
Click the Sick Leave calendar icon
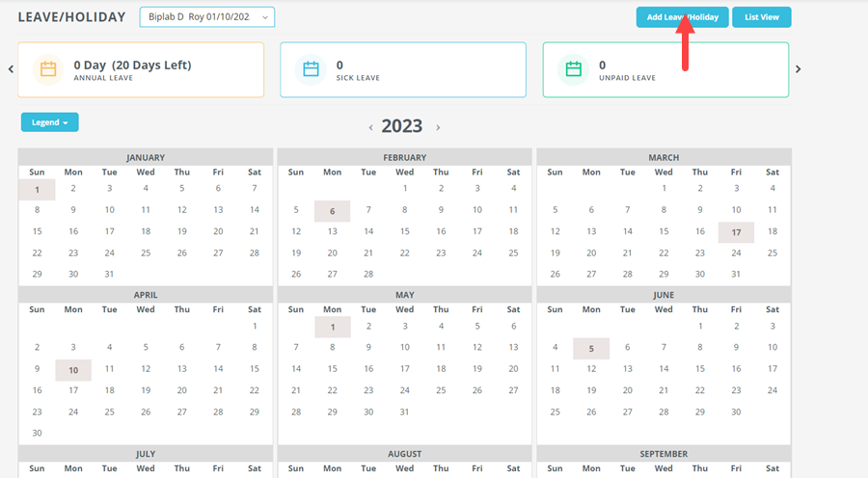[x=312, y=69]
